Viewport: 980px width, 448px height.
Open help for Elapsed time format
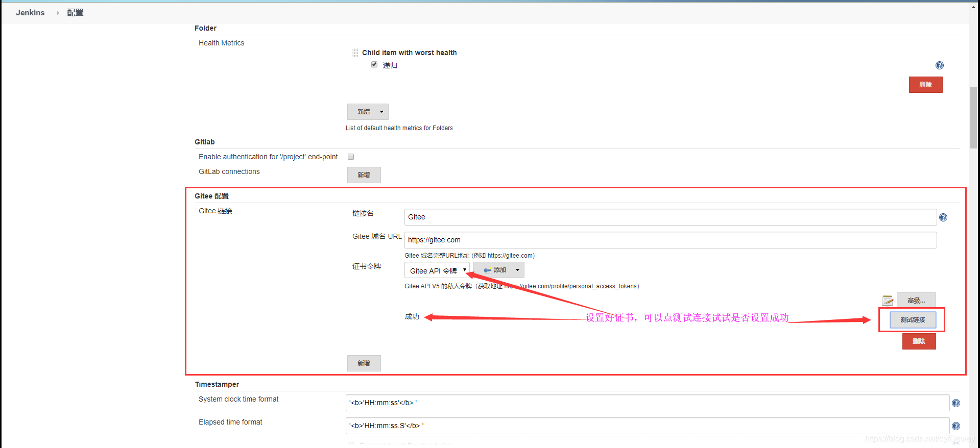955,426
